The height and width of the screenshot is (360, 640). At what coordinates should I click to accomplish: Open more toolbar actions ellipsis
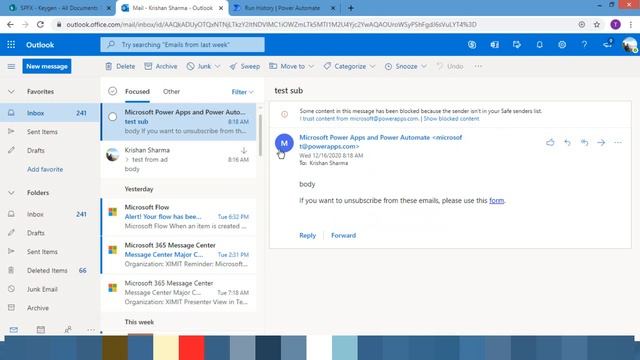tap(478, 66)
